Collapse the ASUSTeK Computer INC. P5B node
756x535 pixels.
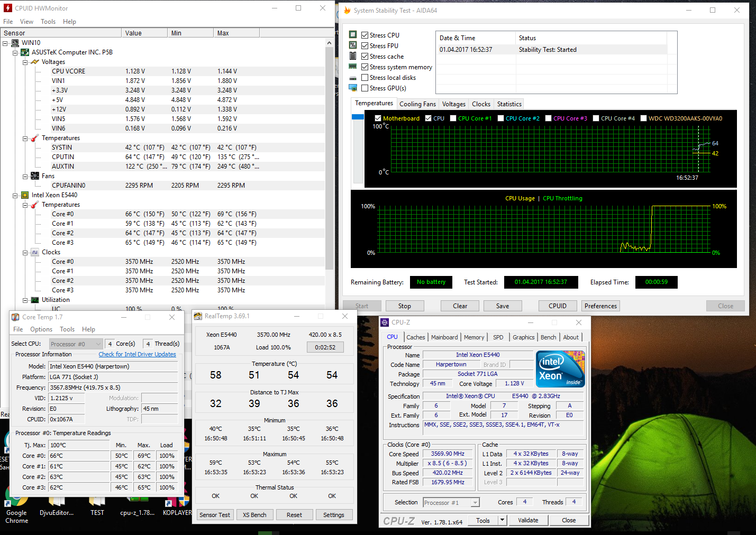point(15,52)
